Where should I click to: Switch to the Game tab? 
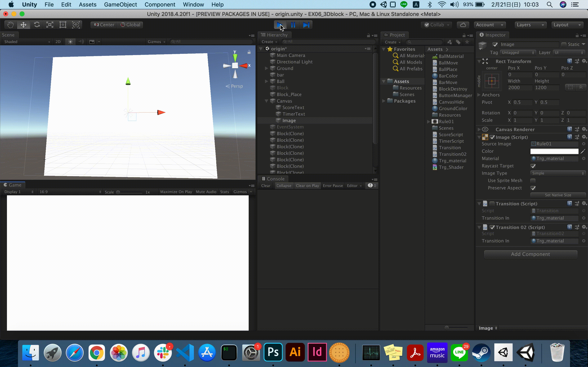[13, 185]
